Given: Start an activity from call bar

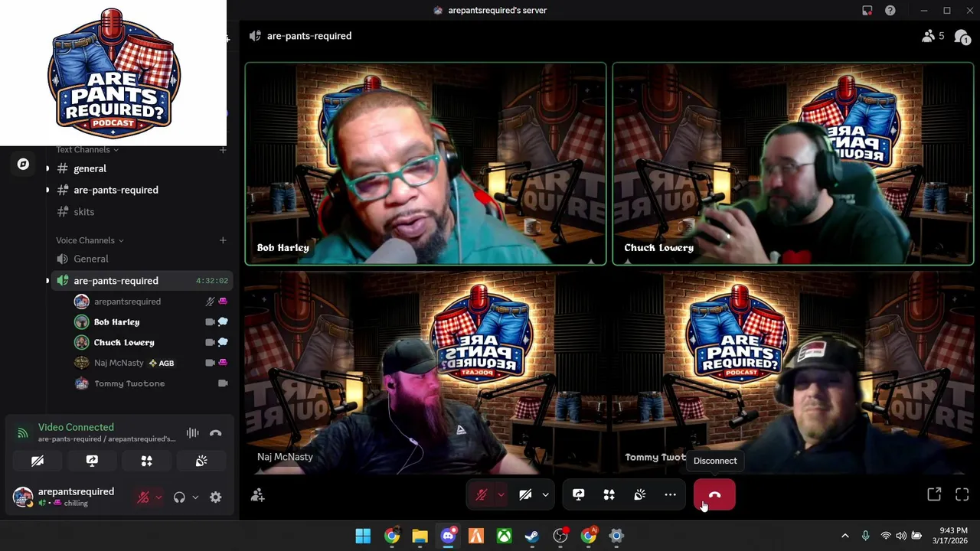Looking at the screenshot, I should pos(609,495).
